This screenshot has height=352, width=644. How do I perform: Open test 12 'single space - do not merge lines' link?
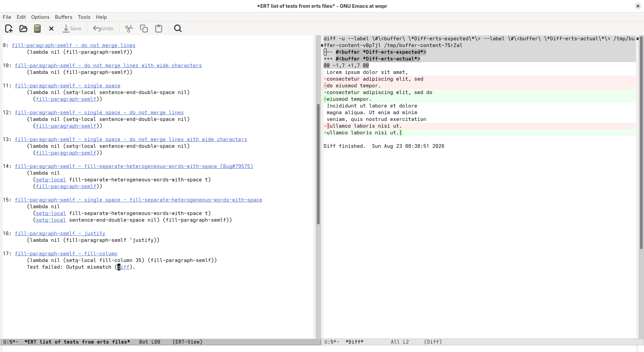[99, 113]
